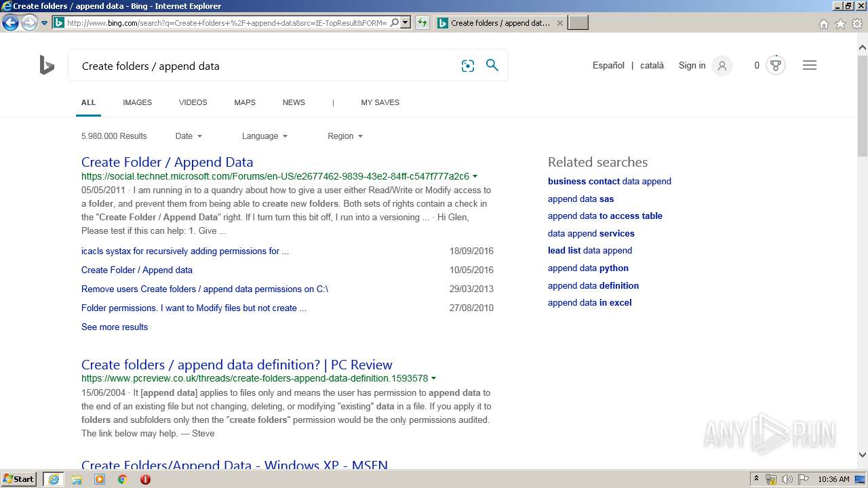Click the taskbar clock 10:36 AM
The width and height of the screenshot is (868, 488).
833,479
